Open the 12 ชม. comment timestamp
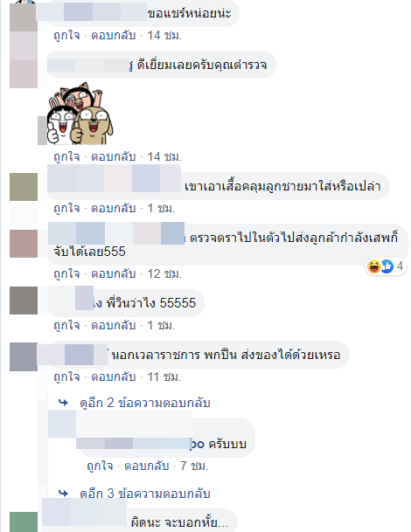Image resolution: width=411 pixels, height=532 pixels. pyautogui.click(x=164, y=273)
